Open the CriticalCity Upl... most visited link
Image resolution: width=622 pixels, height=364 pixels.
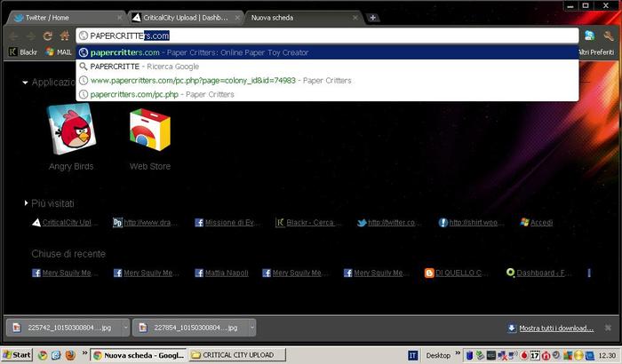[65, 223]
